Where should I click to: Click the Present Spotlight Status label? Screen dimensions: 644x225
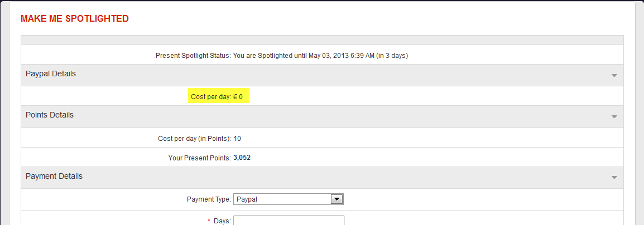pyautogui.click(x=193, y=56)
